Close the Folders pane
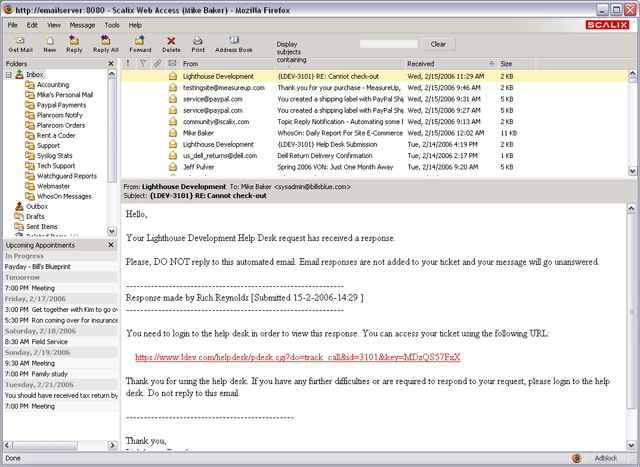640x467 pixels. click(111, 64)
